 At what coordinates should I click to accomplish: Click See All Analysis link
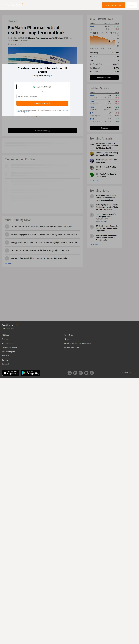[95, 181]
